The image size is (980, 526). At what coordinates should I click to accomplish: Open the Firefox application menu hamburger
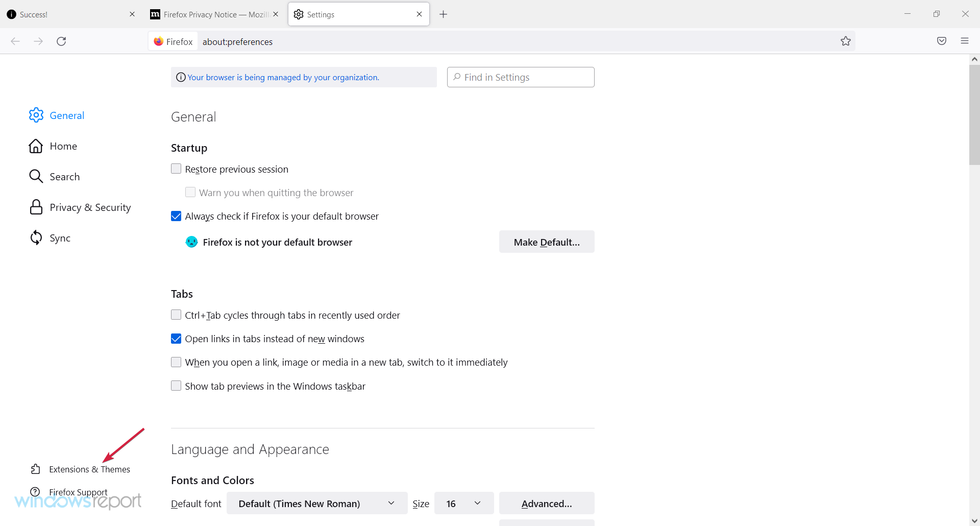[965, 41]
